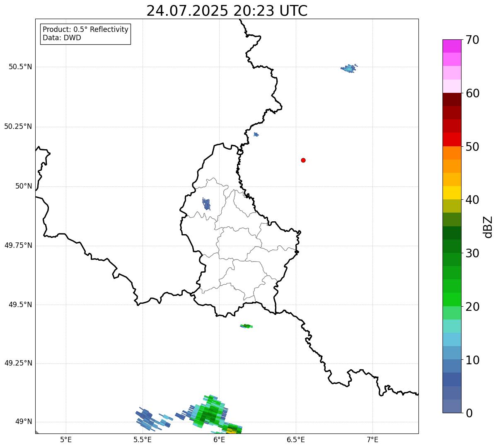This screenshot has width=498, height=448.
Task: Click the 50.25°N latitude label
Action: point(18,126)
